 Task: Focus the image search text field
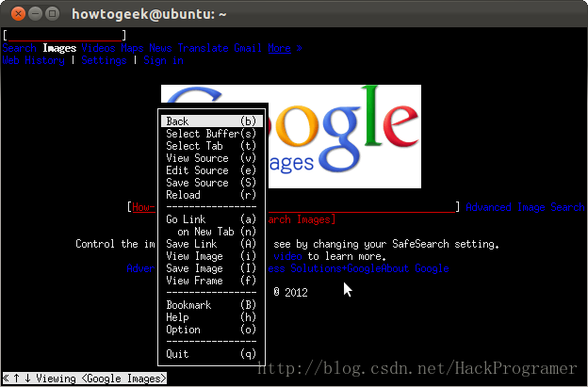pos(294,207)
